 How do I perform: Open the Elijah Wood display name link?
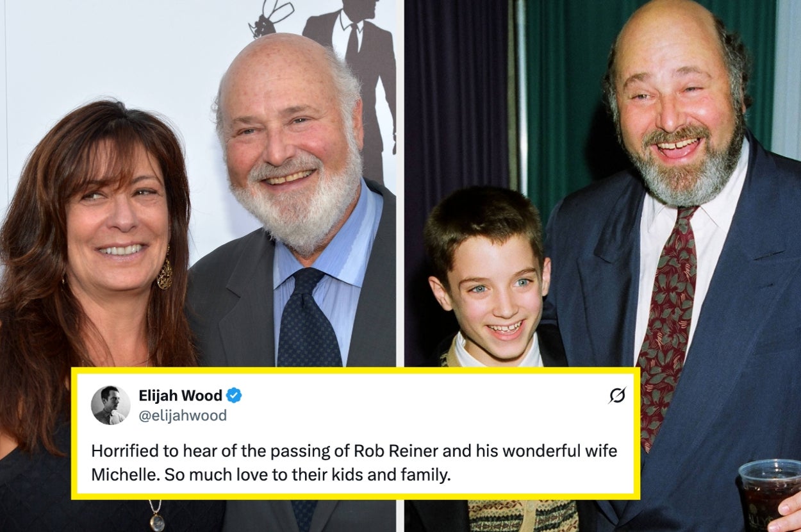point(180,395)
